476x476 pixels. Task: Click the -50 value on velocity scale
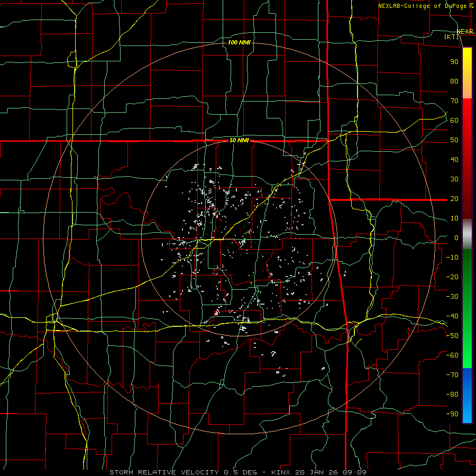click(x=452, y=336)
